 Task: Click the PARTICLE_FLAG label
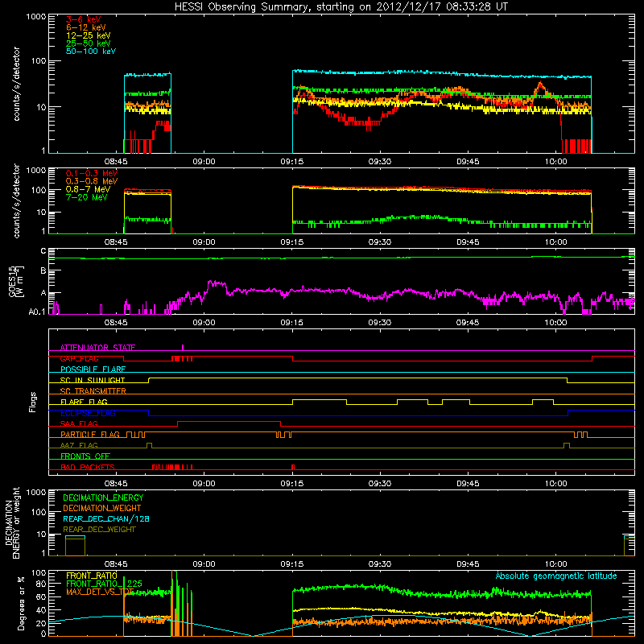(90, 435)
